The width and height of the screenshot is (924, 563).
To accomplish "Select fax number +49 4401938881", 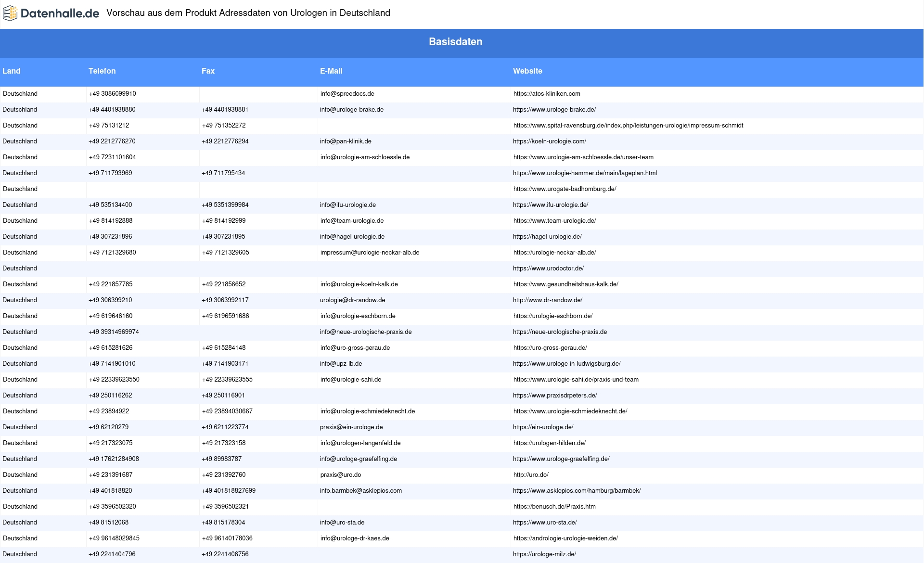I will pyautogui.click(x=225, y=110).
